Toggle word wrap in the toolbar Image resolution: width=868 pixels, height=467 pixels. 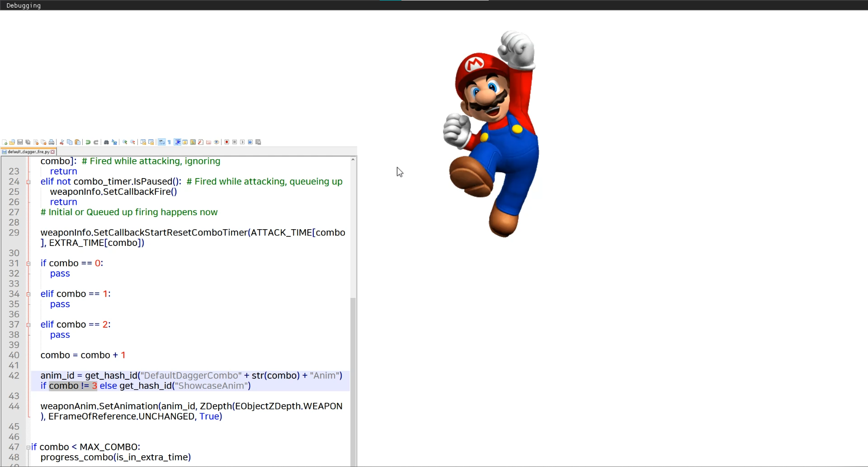pyautogui.click(x=161, y=142)
